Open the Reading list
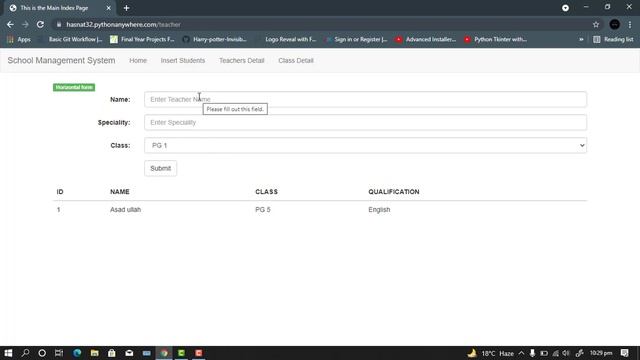The image size is (640, 360). 613,40
